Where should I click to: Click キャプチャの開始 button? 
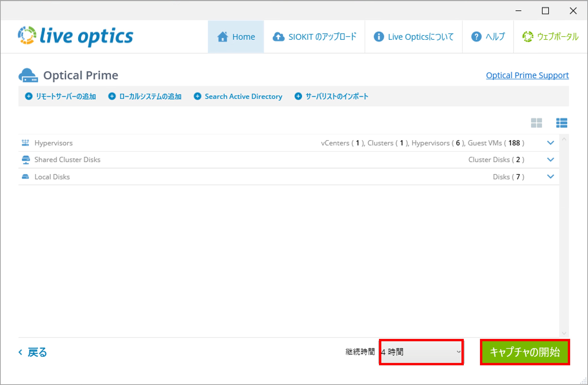525,352
